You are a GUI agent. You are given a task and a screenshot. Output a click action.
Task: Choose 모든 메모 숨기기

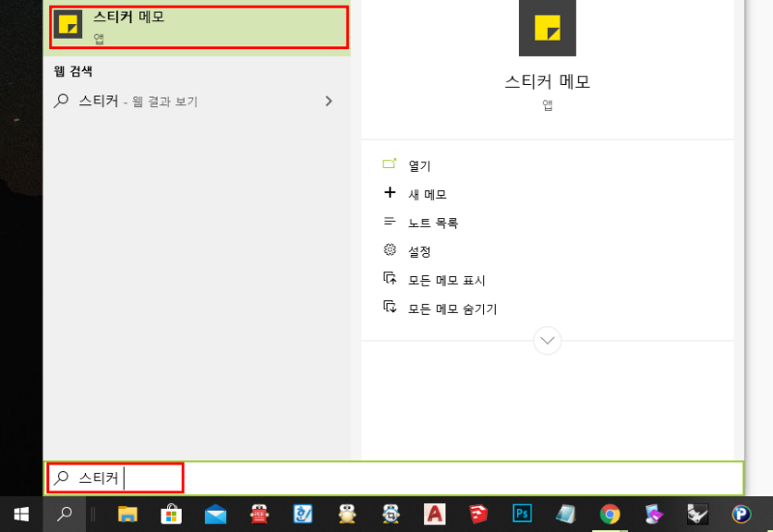[452, 309]
